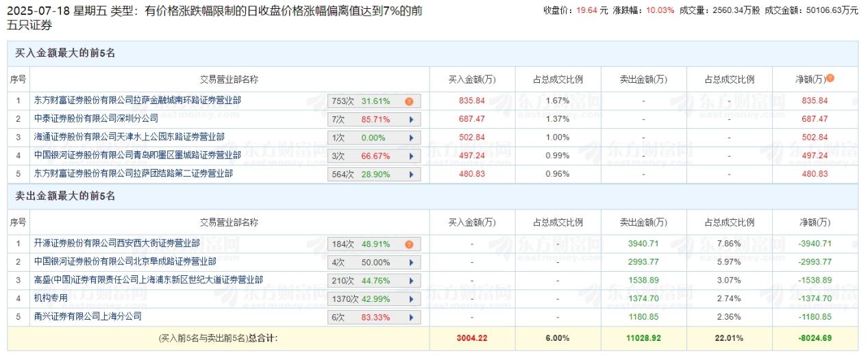Screen dimensions: 868x358
Task: Open 开源证券西安西大街证券营业部 link
Action: coord(116,243)
